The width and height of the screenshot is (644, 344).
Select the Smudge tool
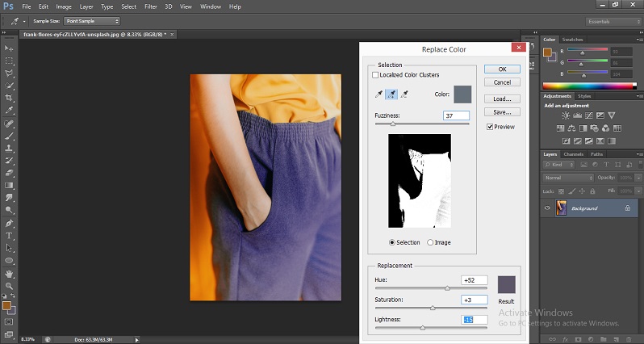tap(9, 198)
